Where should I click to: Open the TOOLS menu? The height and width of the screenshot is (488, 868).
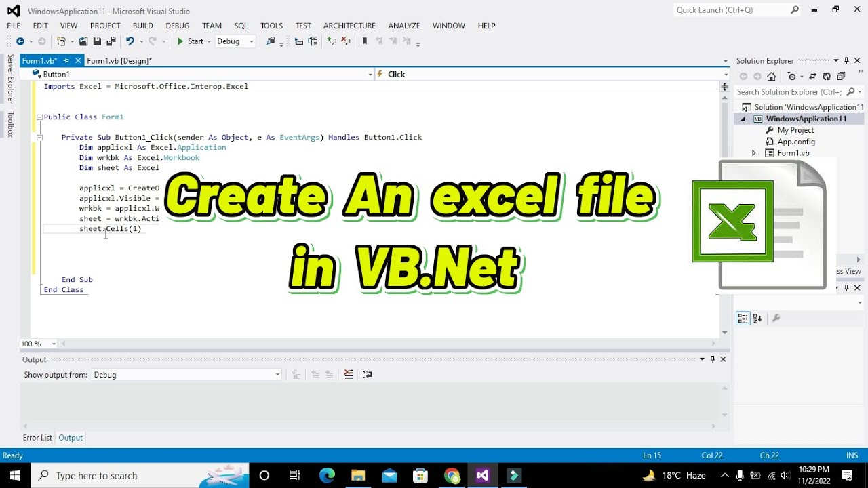point(272,26)
